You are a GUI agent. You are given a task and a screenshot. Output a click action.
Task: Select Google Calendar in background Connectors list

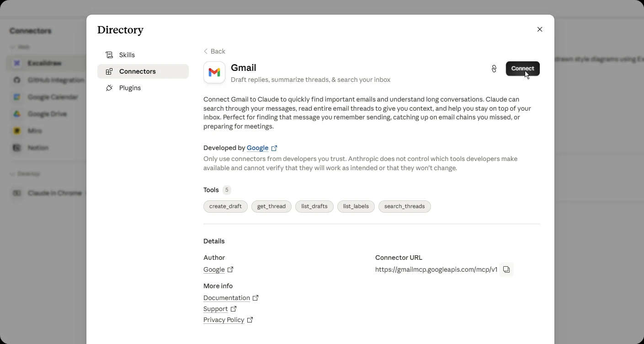[46, 97]
